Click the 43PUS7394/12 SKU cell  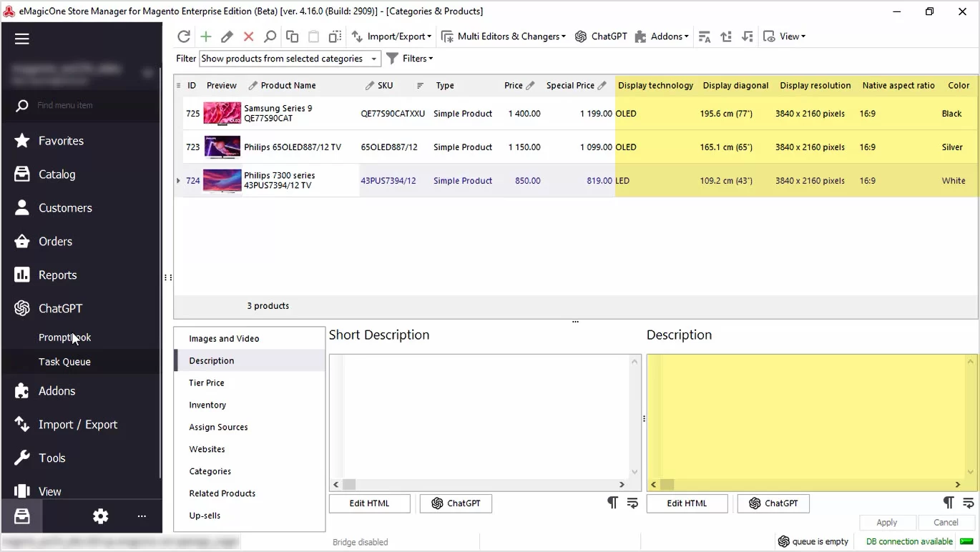click(x=388, y=181)
